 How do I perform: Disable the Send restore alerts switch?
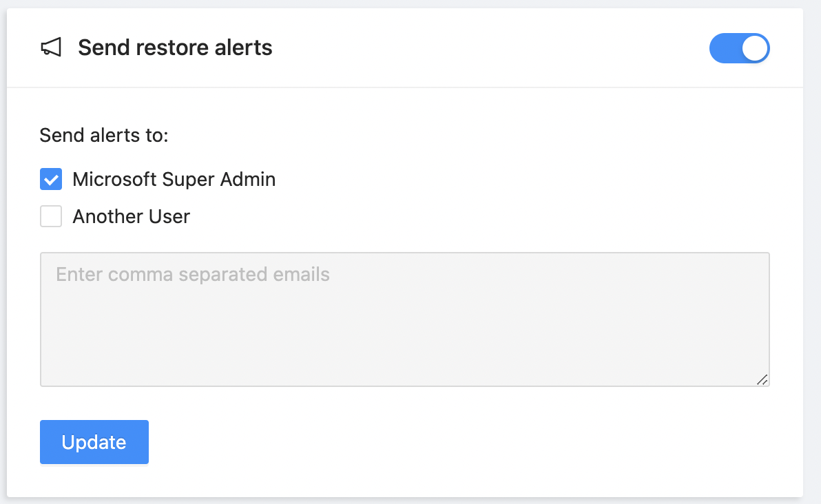pyautogui.click(x=739, y=48)
